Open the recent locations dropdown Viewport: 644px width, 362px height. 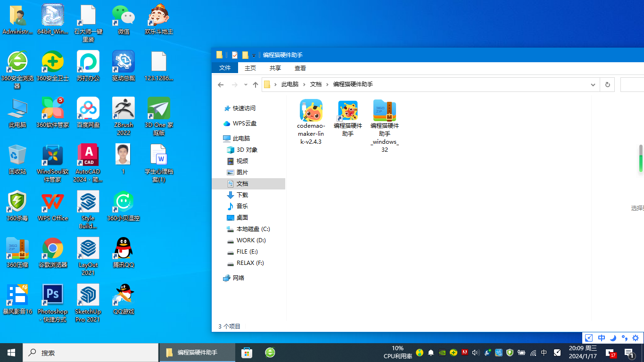[x=246, y=85]
